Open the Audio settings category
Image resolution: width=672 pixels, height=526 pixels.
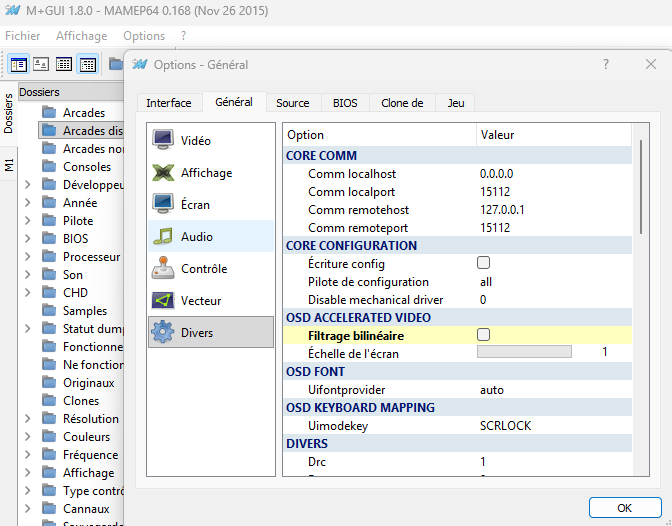[196, 237]
